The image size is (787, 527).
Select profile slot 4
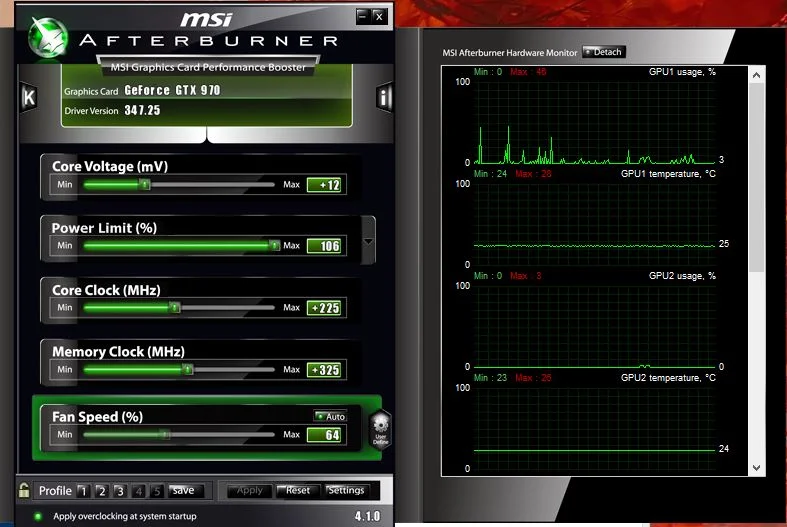139,491
